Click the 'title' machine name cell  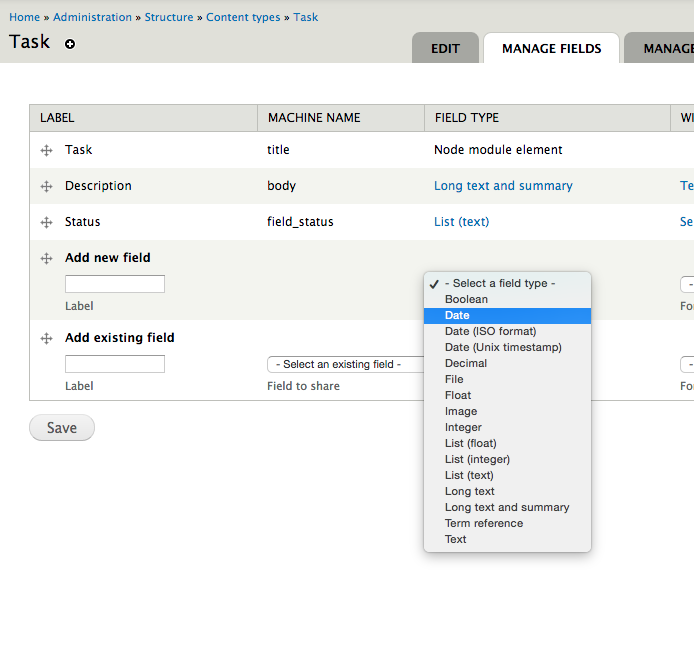pyautogui.click(x=278, y=150)
